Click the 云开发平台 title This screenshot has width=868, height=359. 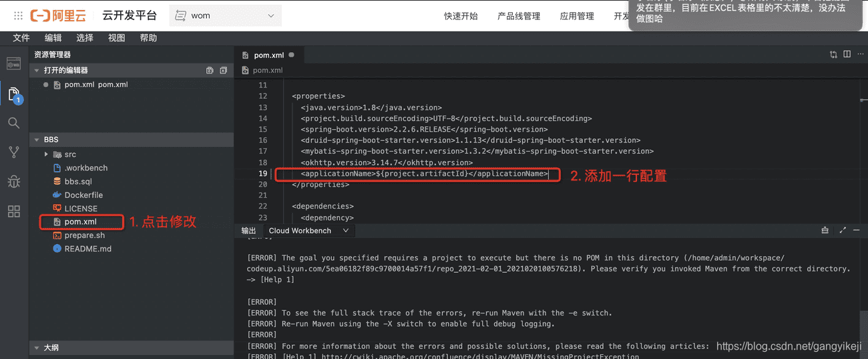click(x=130, y=15)
